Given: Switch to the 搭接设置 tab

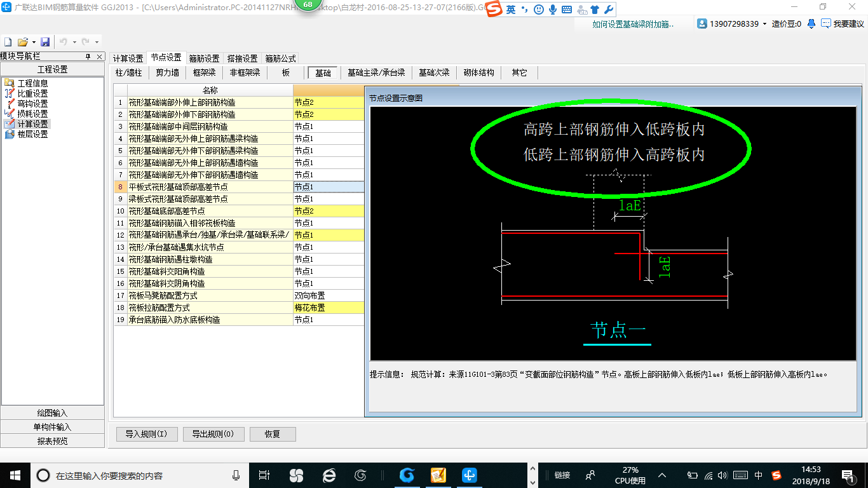Looking at the screenshot, I should pyautogui.click(x=242, y=58).
